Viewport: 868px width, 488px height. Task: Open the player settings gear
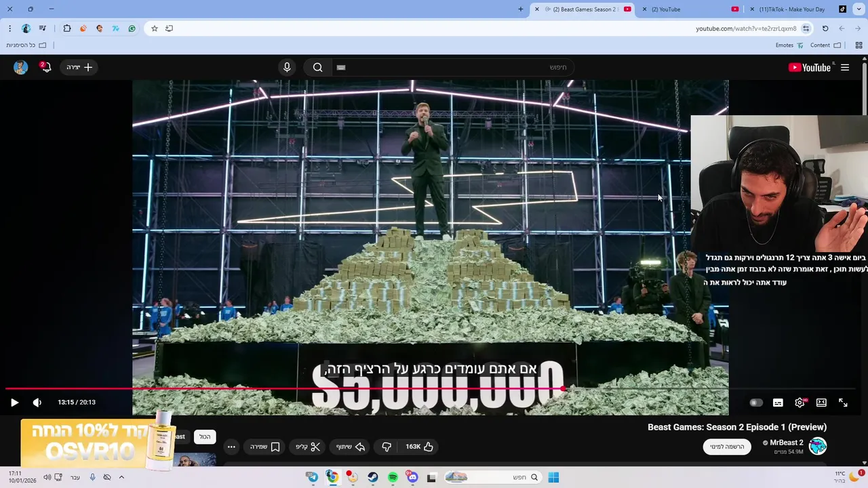coord(800,403)
